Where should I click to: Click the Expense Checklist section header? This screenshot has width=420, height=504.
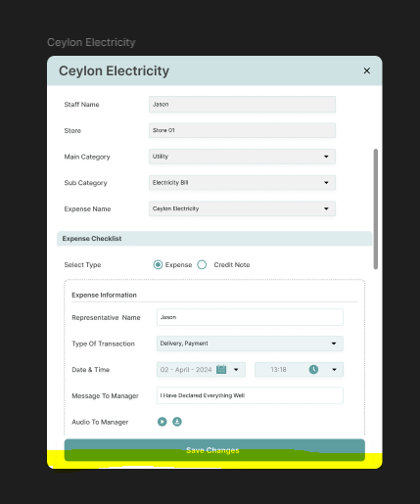[214, 239]
